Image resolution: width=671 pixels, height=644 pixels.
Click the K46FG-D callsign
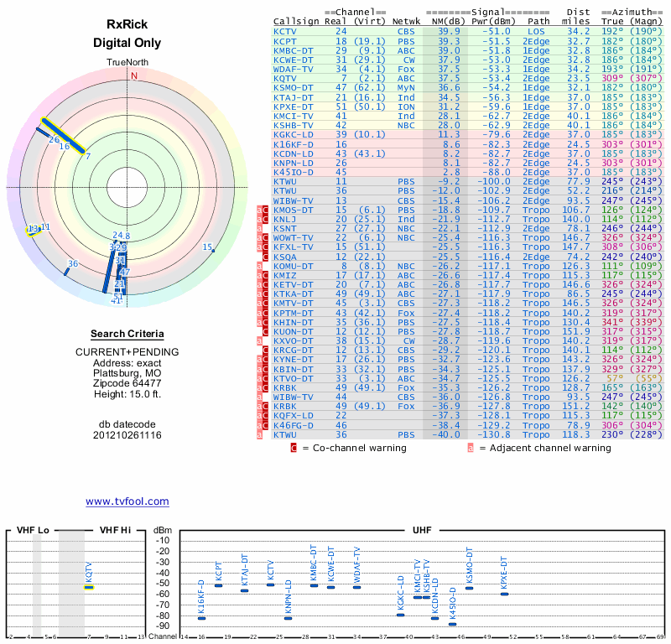pos(294,426)
